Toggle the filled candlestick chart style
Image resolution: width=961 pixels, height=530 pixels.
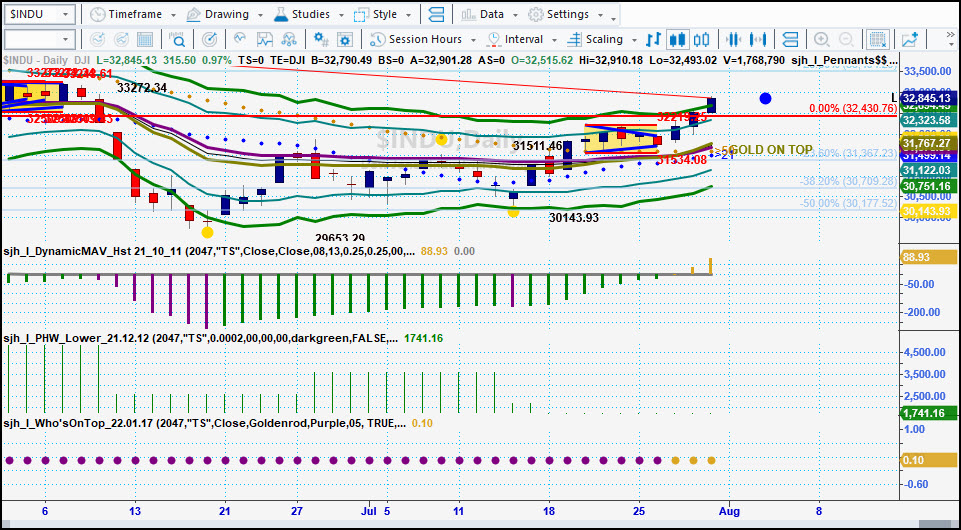click(677, 40)
